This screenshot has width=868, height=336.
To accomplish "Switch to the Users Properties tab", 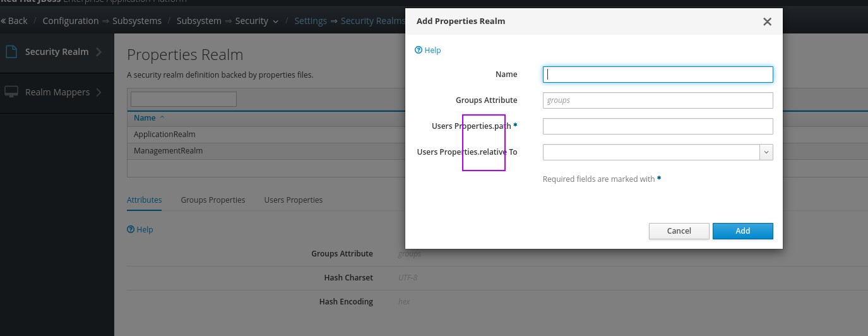I will coord(293,200).
